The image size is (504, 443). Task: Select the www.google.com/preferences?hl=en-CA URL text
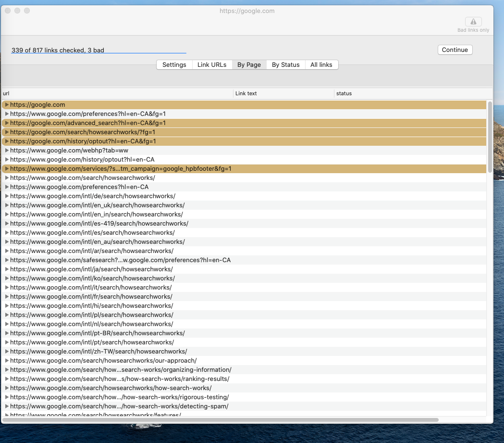pos(79,187)
